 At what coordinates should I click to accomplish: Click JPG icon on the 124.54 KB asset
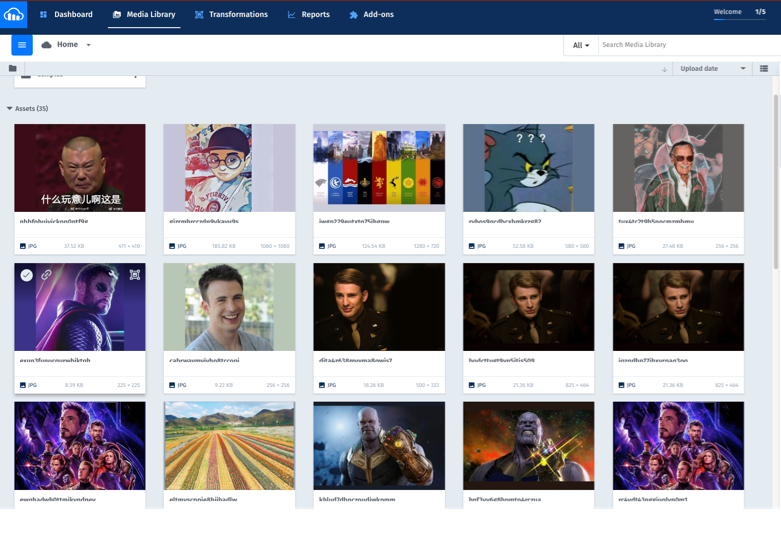(322, 246)
